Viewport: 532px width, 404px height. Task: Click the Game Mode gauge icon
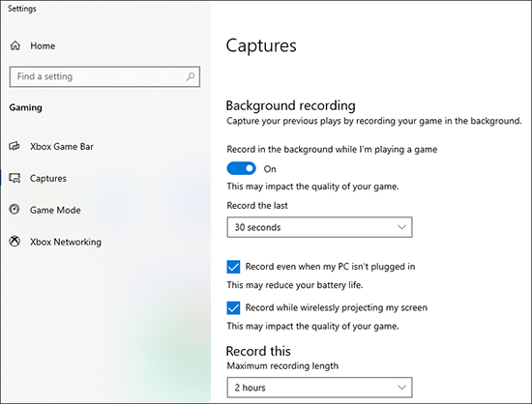pyautogui.click(x=15, y=210)
